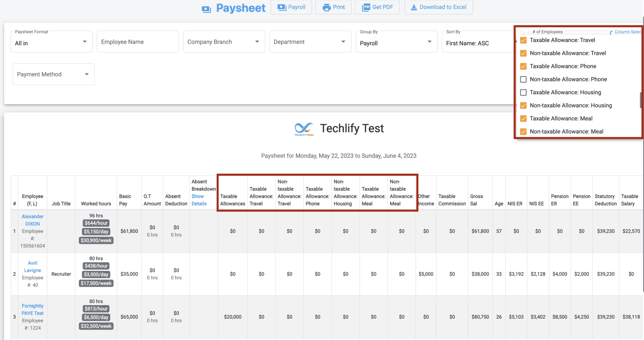The image size is (644, 340).
Task: Open the Column Selector
Action: point(626,31)
